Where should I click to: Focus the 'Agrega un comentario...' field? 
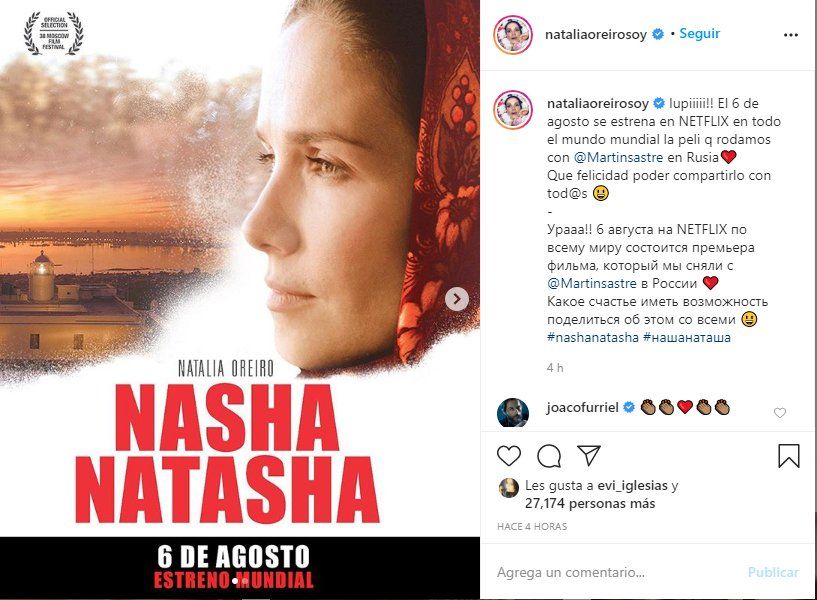(617, 572)
